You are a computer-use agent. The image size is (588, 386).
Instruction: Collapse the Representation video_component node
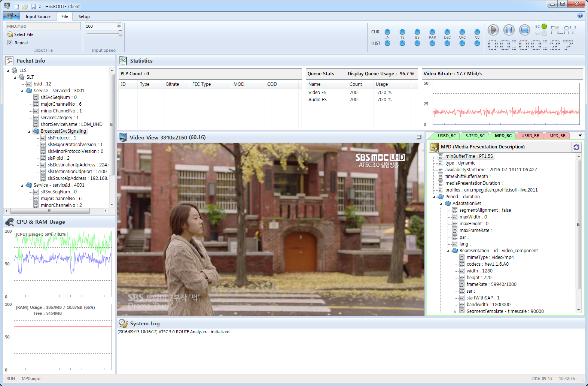tap(448, 251)
